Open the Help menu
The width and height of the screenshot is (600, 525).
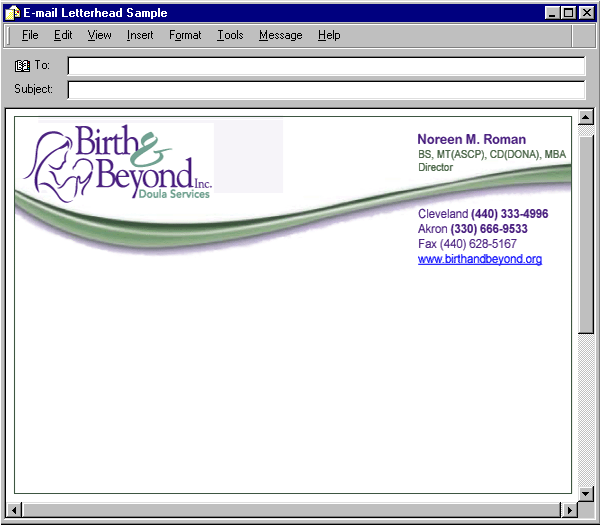click(x=329, y=35)
